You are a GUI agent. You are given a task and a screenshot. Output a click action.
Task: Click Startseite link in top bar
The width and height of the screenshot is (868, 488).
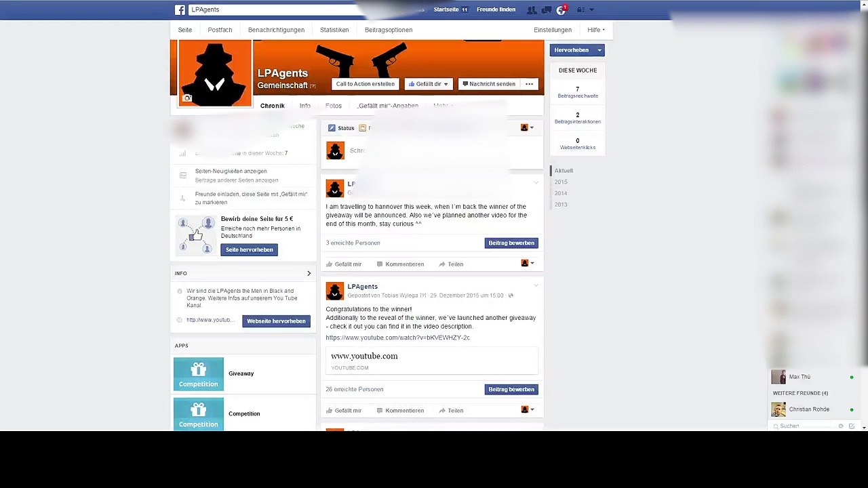[x=446, y=9]
